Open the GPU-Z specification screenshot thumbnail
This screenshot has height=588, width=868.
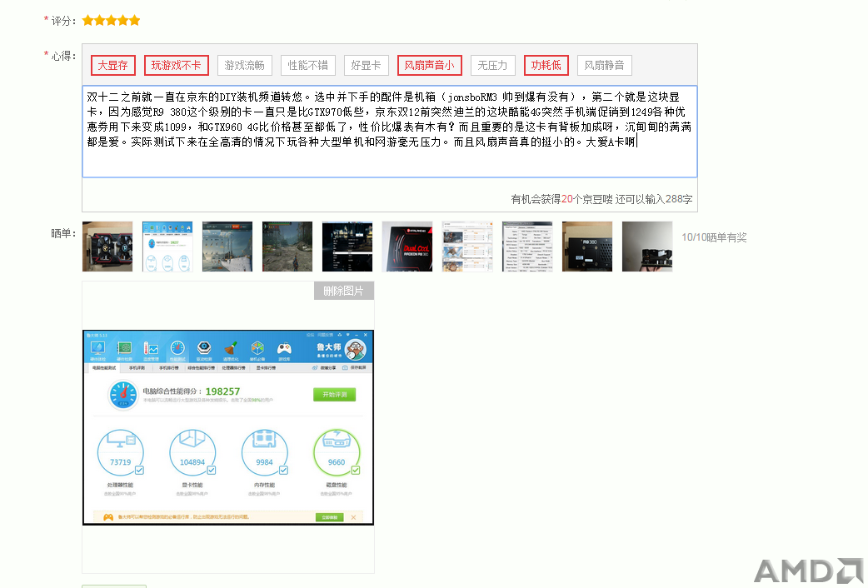click(527, 247)
